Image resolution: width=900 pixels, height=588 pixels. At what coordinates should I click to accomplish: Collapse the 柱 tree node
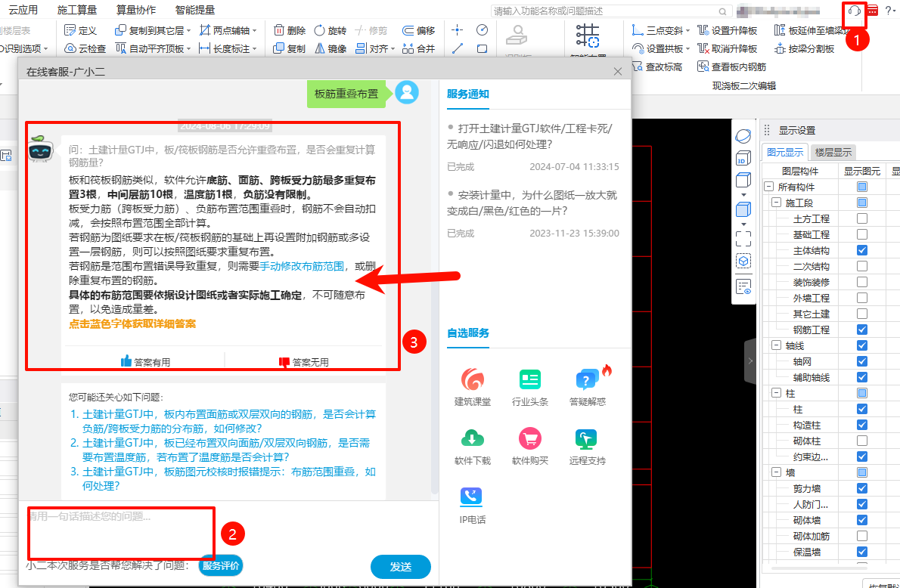click(x=776, y=393)
